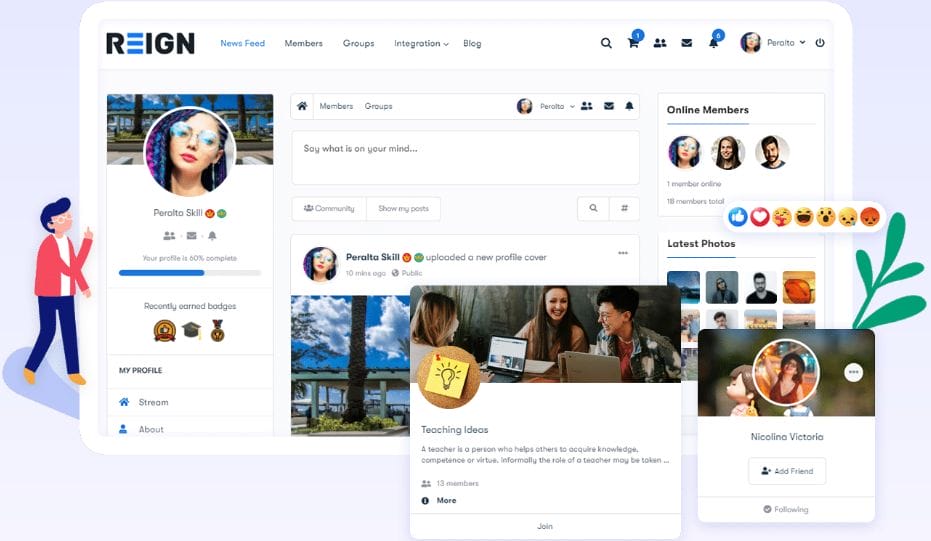Select the laughing face reaction
This screenshot has height=541, width=931.
pyautogui.click(x=804, y=217)
